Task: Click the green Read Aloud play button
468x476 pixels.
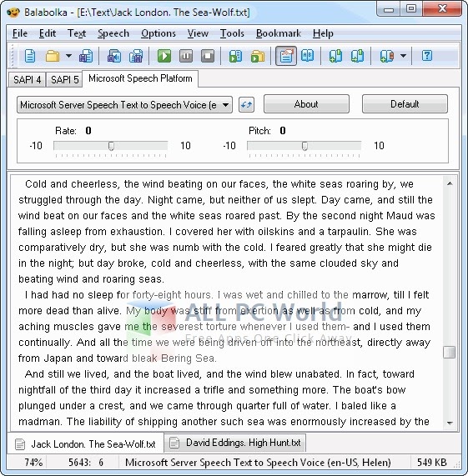Action: click(x=164, y=56)
